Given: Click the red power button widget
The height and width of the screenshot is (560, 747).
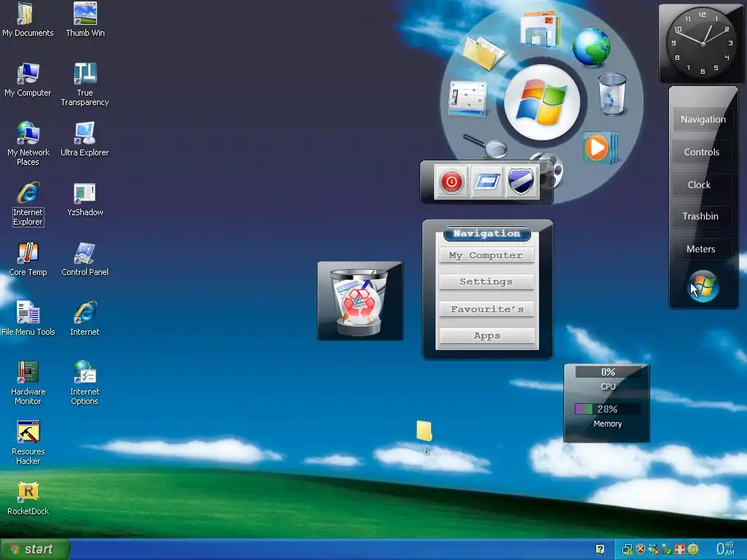Looking at the screenshot, I should [452, 182].
